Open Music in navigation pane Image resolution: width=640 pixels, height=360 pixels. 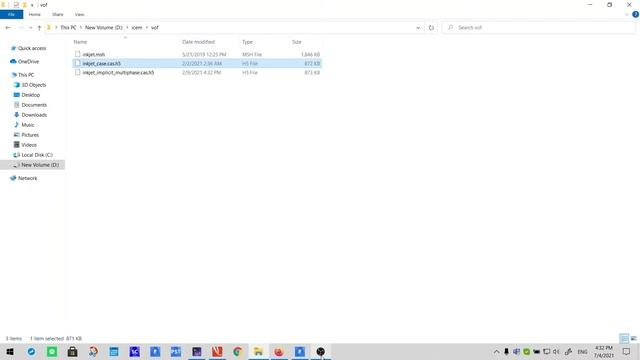[28, 125]
